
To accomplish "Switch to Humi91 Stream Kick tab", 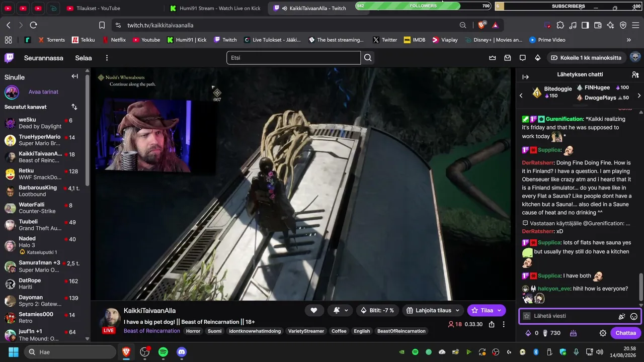I will pos(215,8).
